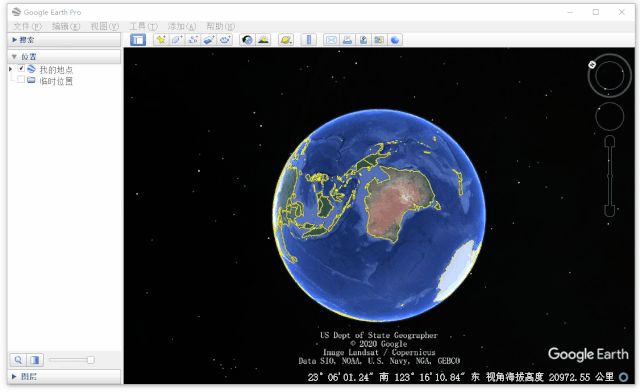Screen dimensions: 640x392
Task: Open the 工具 menu
Action: (x=143, y=27)
